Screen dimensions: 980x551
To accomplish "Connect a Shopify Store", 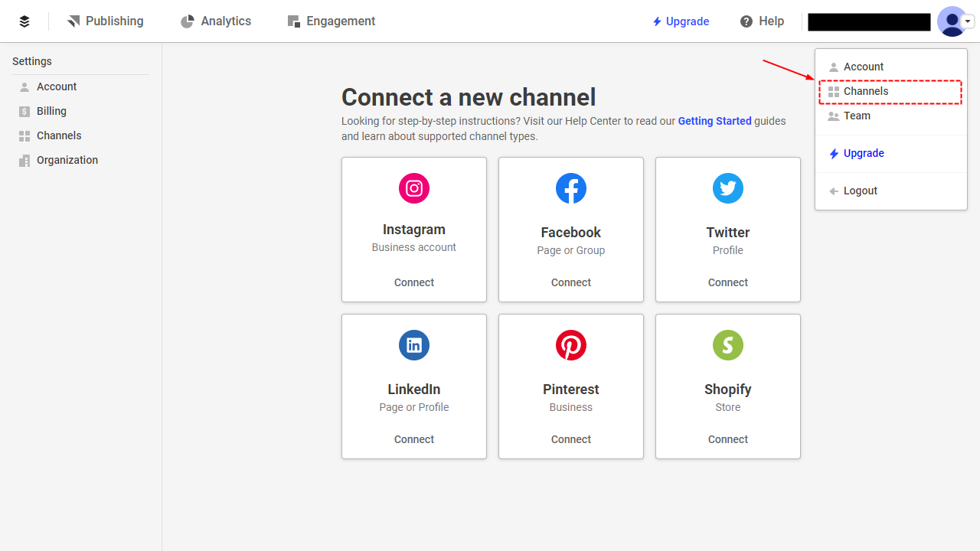I will 728,439.
